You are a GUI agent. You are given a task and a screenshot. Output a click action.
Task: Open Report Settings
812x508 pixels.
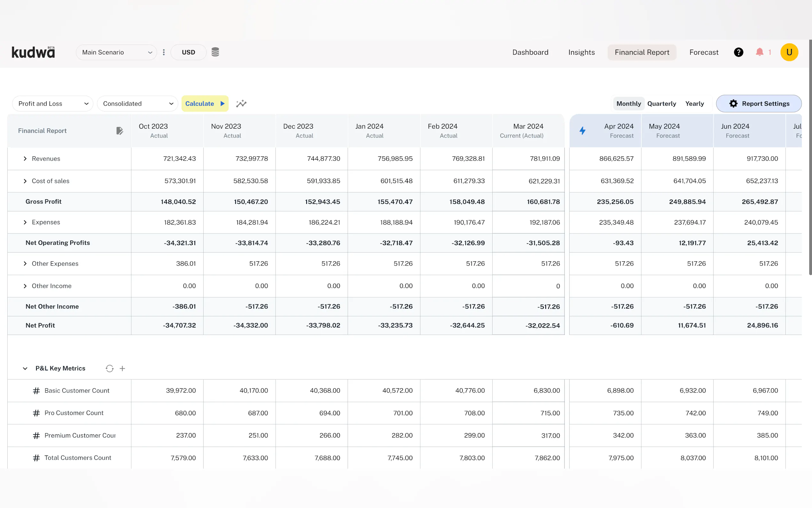pos(759,103)
